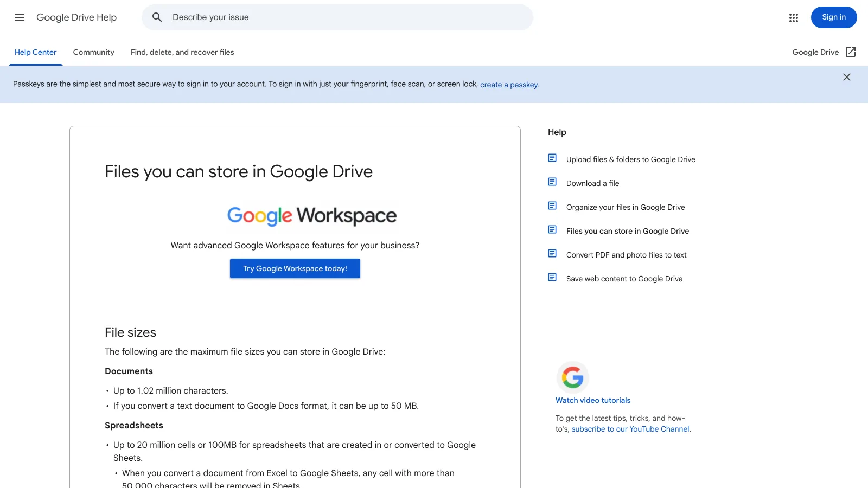This screenshot has width=868, height=488.
Task: Click the Google Workspace logo
Action: 312,216
